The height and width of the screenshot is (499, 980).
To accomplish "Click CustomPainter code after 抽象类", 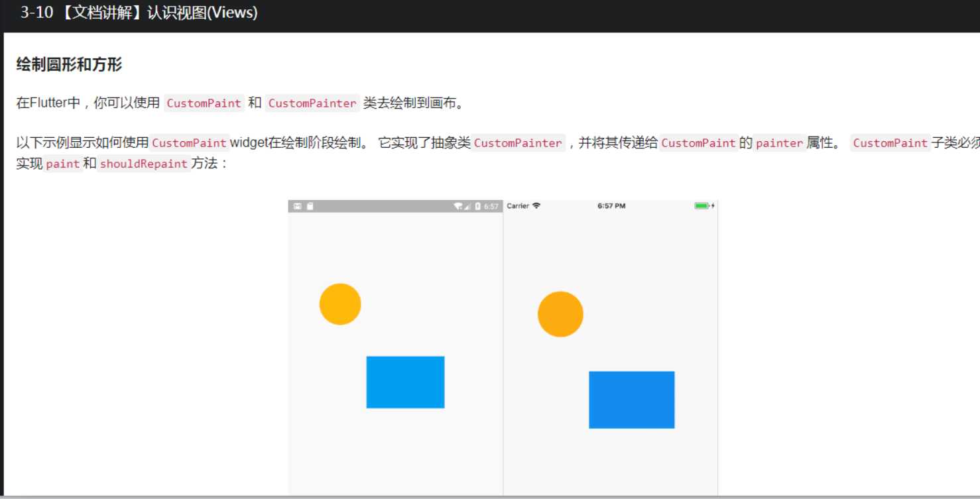I will pos(518,142).
